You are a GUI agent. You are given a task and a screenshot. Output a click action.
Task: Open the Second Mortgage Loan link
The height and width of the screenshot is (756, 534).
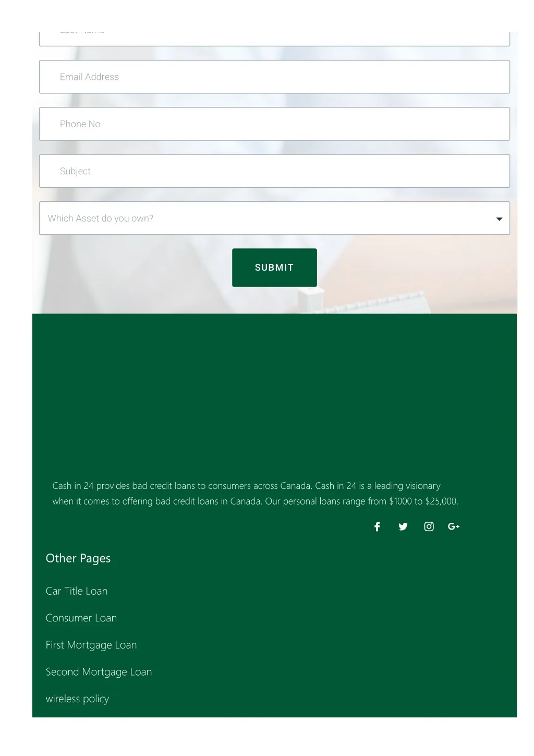tap(99, 672)
